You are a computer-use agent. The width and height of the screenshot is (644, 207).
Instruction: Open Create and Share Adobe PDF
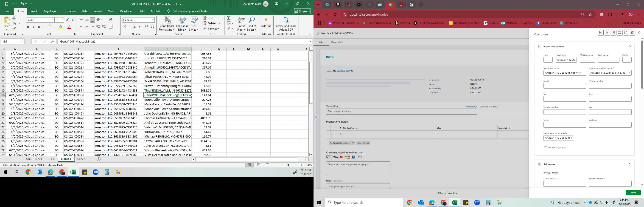286,24
